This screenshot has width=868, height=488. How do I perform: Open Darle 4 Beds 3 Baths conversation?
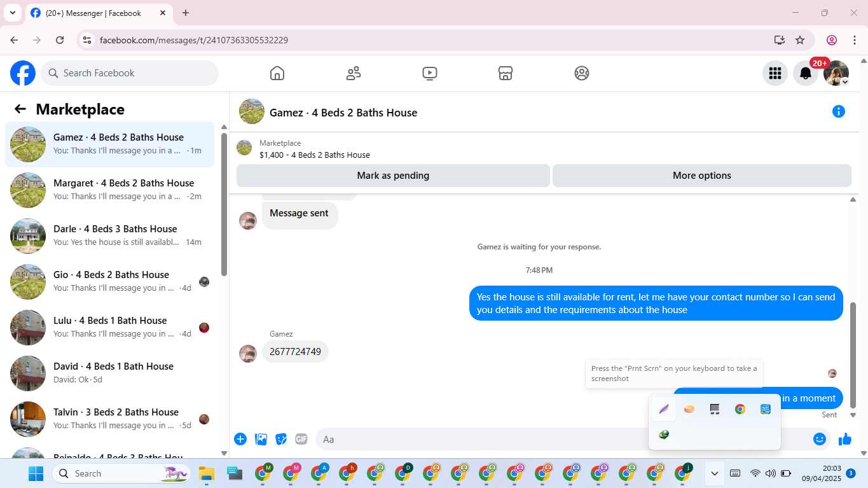(110, 236)
